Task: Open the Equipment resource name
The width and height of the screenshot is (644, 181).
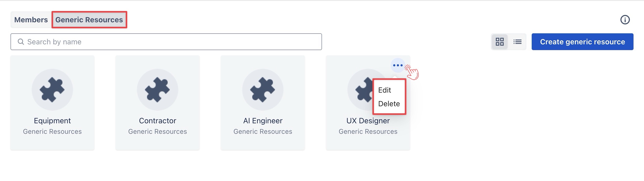Action: tap(52, 121)
